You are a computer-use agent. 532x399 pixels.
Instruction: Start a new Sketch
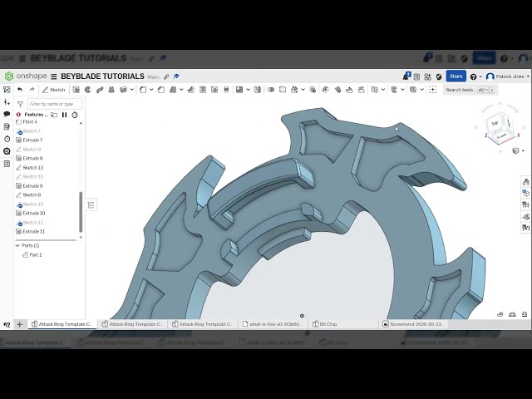coord(53,90)
